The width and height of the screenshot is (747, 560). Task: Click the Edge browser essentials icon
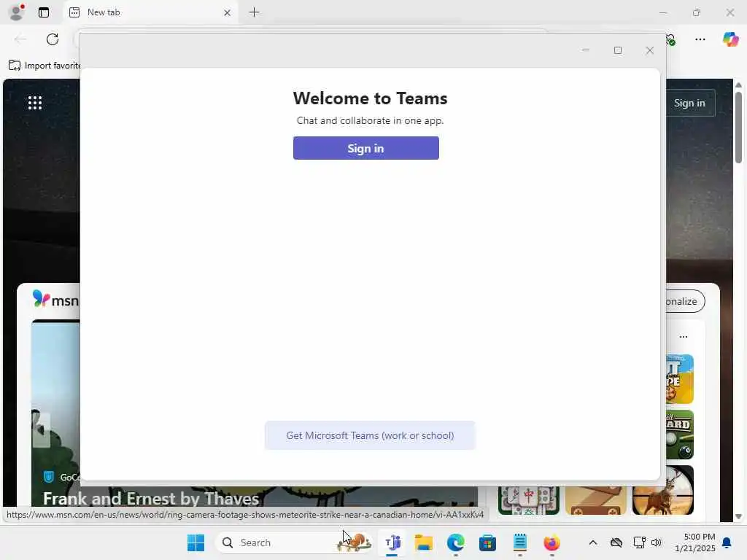click(x=671, y=39)
